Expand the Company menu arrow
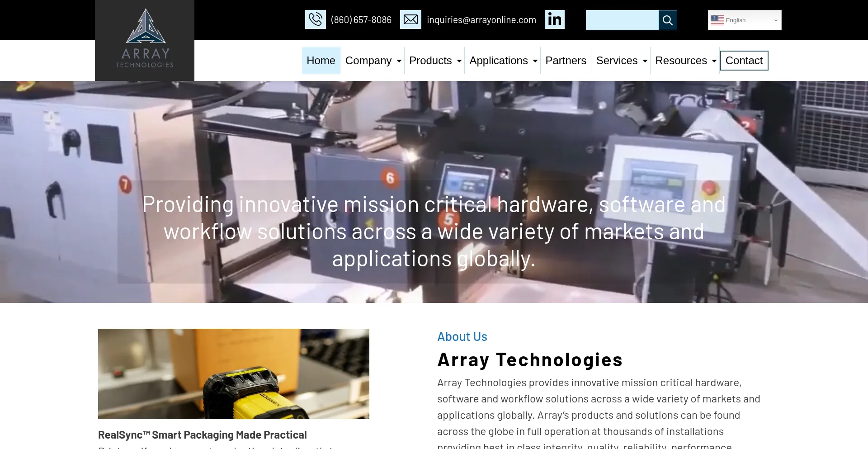 (x=399, y=61)
